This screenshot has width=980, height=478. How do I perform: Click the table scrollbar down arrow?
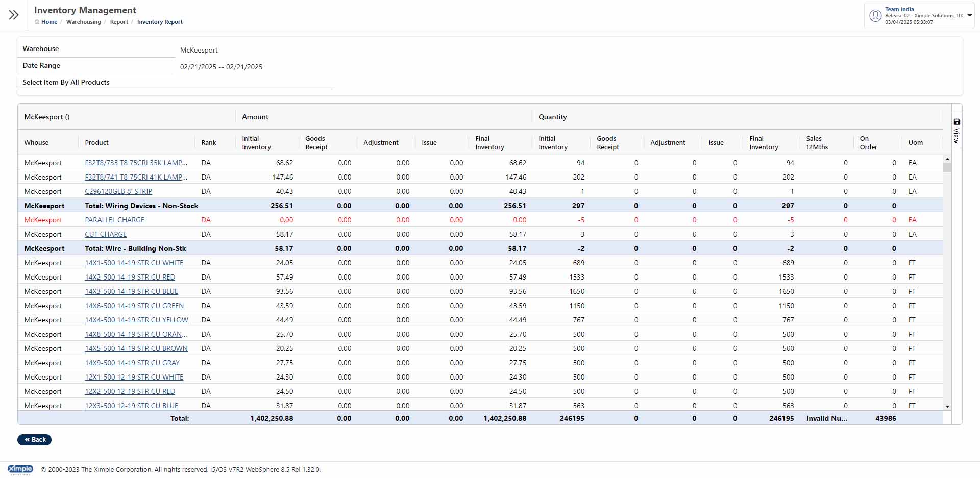point(947,407)
